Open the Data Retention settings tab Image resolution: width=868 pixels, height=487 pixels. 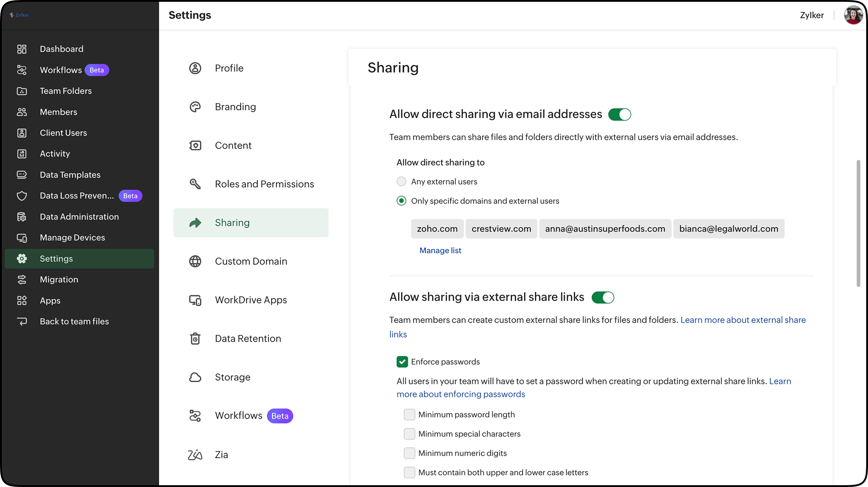coord(248,338)
